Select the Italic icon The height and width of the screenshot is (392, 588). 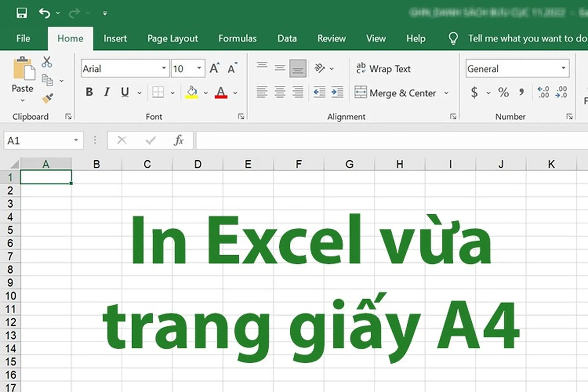point(107,92)
